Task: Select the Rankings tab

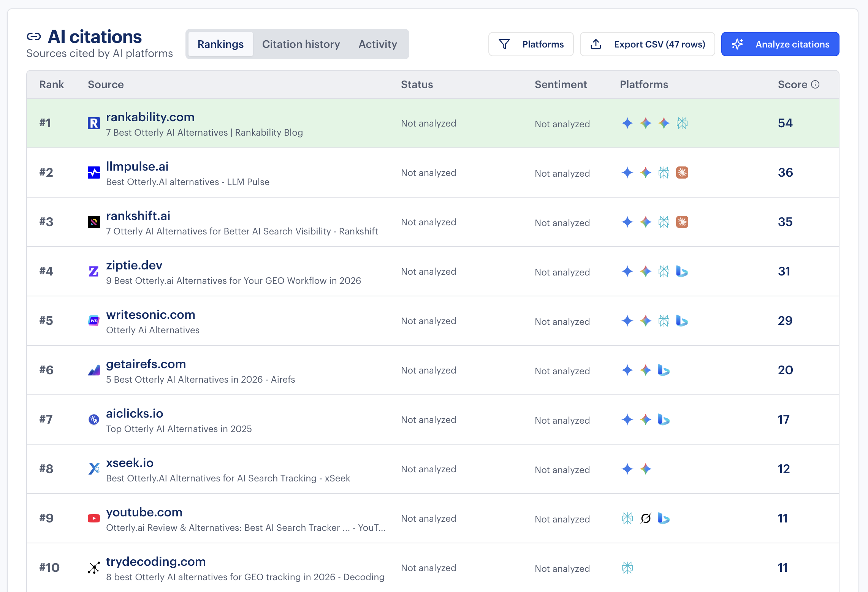Action: [x=220, y=44]
